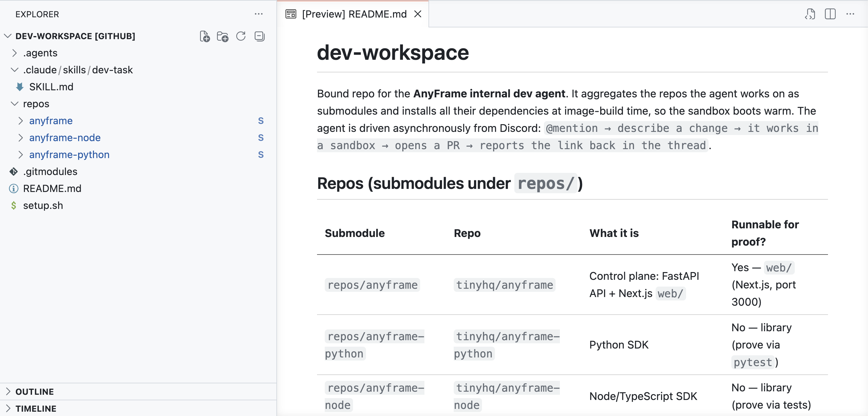Expand the anyframe-node submodule folder
This screenshot has height=416, width=868.
point(21,138)
